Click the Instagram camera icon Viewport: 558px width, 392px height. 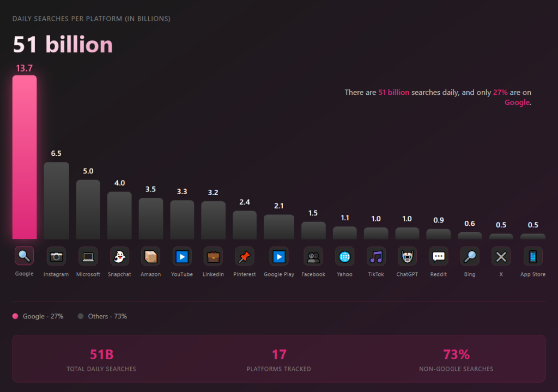pyautogui.click(x=56, y=257)
